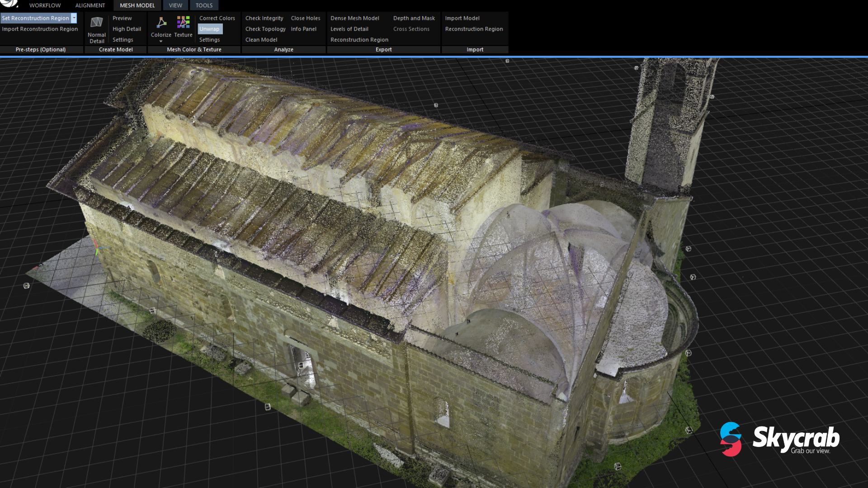The width and height of the screenshot is (868, 488).
Task: Export Dense Mesh Model
Action: pyautogui.click(x=354, y=18)
